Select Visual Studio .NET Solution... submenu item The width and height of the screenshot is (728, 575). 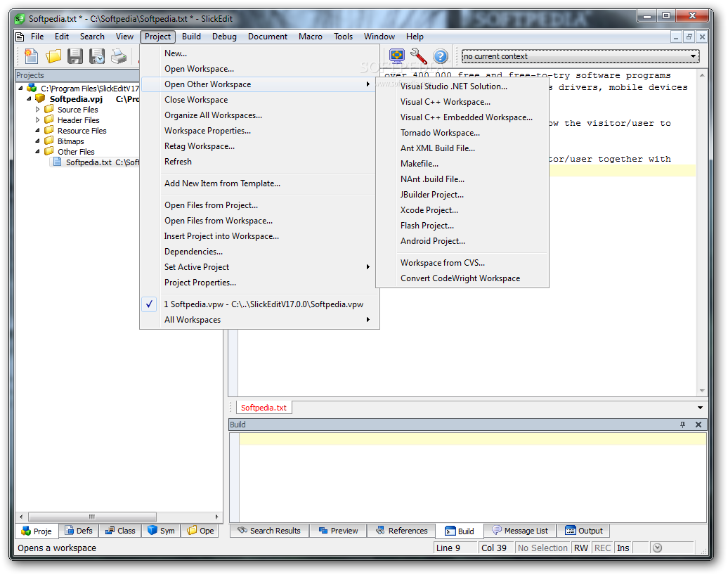pos(462,86)
